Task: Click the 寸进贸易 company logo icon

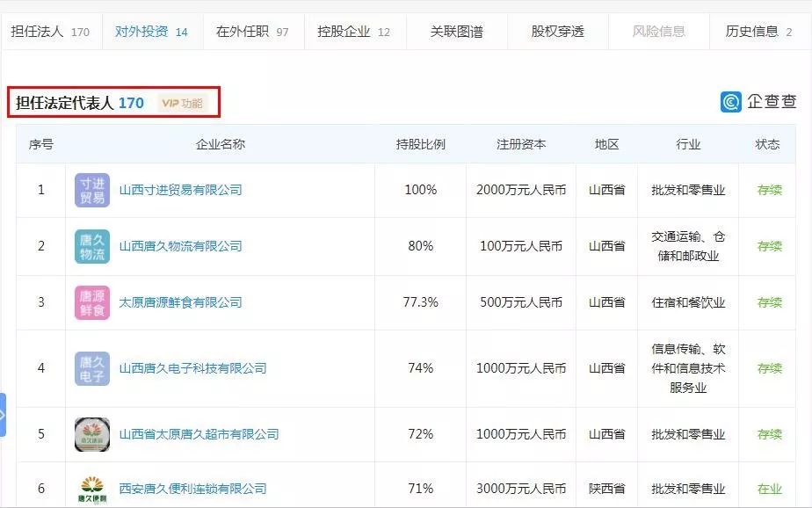Action: click(x=94, y=190)
